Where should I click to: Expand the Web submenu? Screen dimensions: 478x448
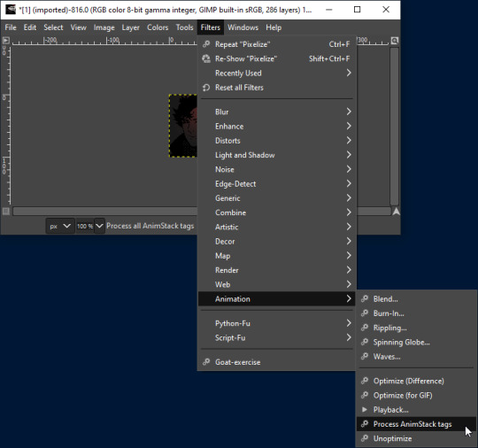276,284
